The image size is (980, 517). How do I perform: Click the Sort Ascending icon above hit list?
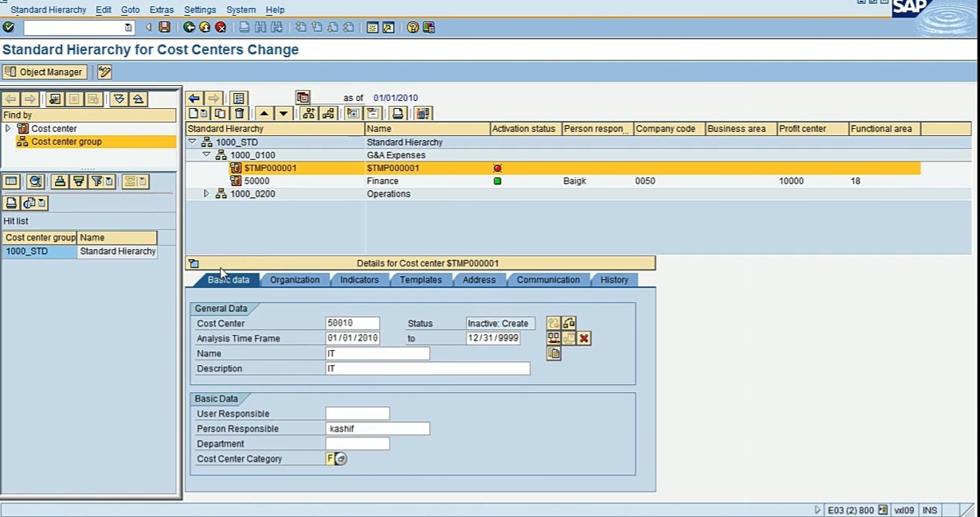click(x=60, y=181)
